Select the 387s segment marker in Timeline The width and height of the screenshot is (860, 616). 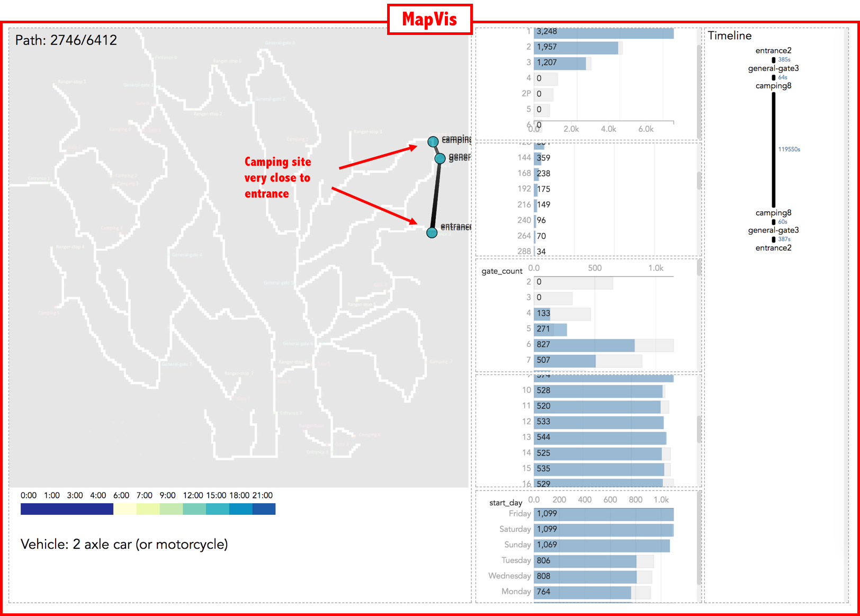[x=774, y=239]
